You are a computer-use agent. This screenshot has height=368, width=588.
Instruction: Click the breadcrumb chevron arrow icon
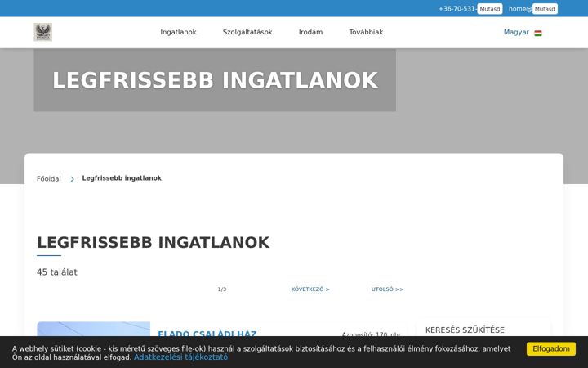72,179
